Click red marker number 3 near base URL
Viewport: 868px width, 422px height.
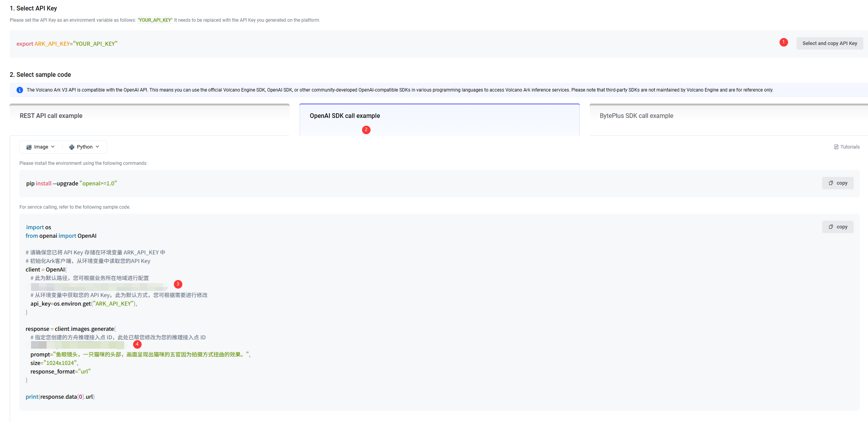pos(178,284)
